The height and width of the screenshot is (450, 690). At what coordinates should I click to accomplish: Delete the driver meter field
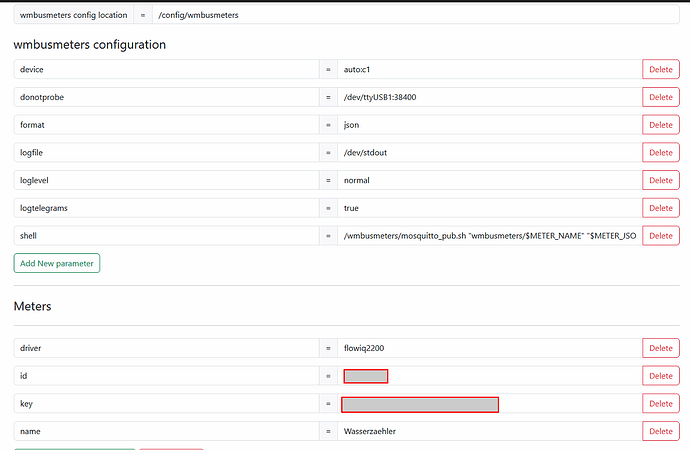tap(661, 348)
